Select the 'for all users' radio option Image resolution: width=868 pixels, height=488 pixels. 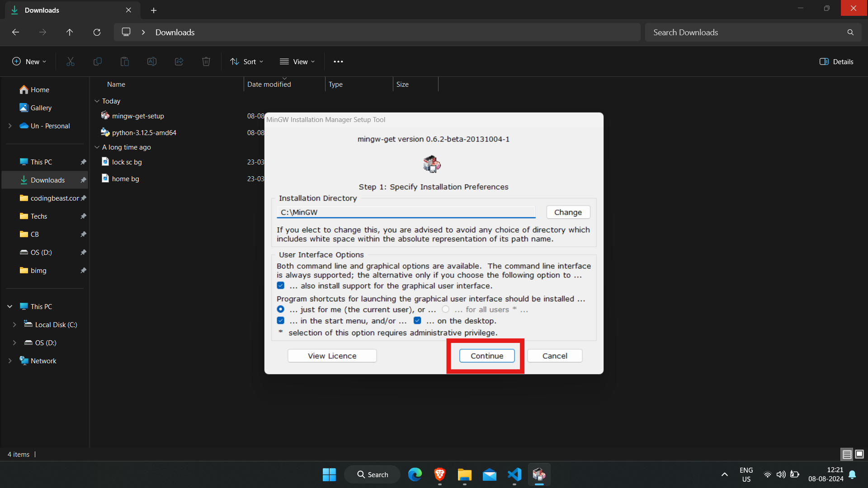446,309
